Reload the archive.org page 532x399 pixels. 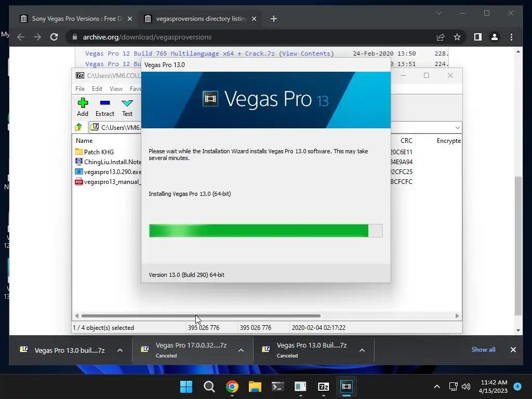(x=54, y=37)
